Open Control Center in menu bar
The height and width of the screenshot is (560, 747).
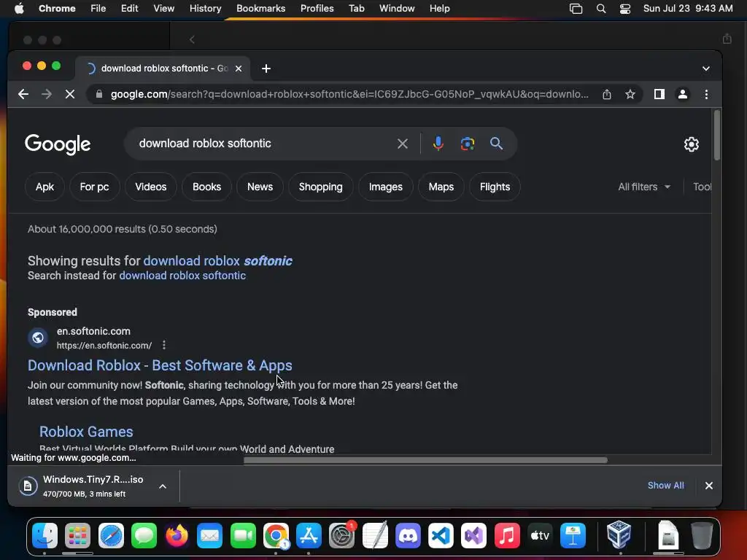click(625, 9)
